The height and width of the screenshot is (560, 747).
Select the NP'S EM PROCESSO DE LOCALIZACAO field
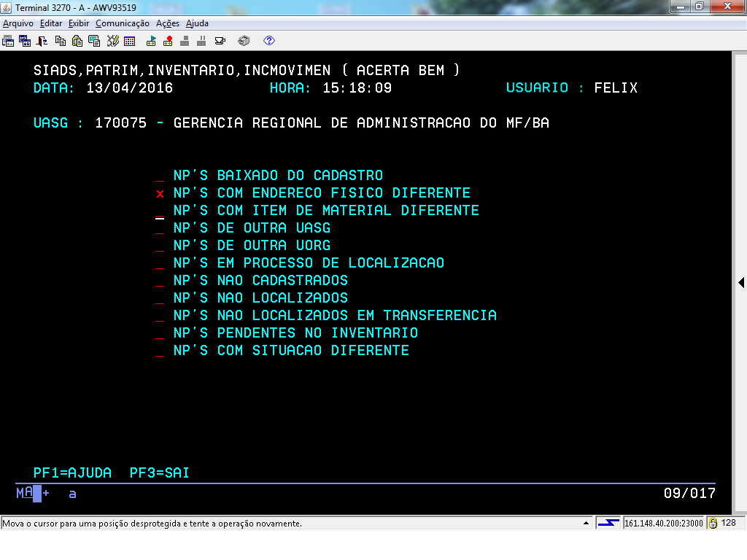[x=160, y=263]
